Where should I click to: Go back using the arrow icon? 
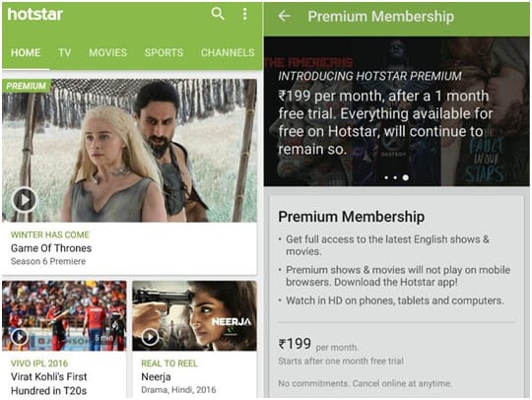coord(284,16)
